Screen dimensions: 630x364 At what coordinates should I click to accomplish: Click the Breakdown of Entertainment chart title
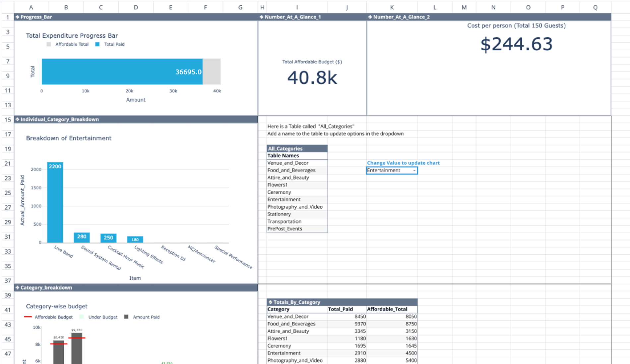69,138
